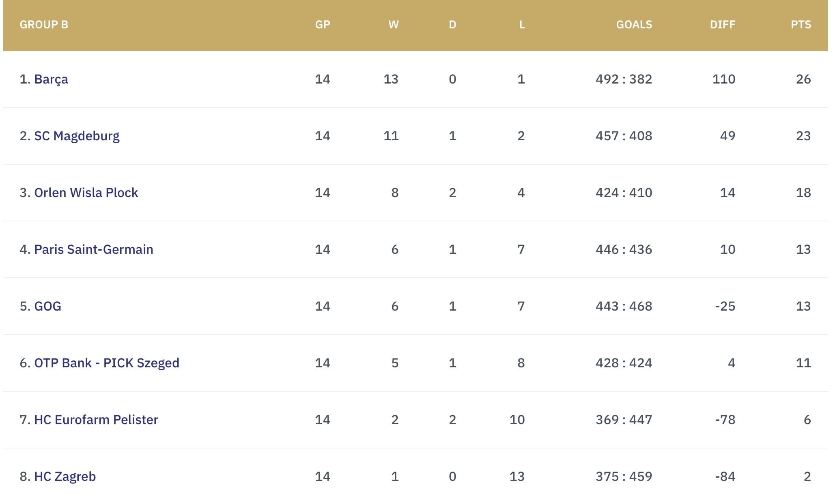Click the L column header

[x=522, y=25]
